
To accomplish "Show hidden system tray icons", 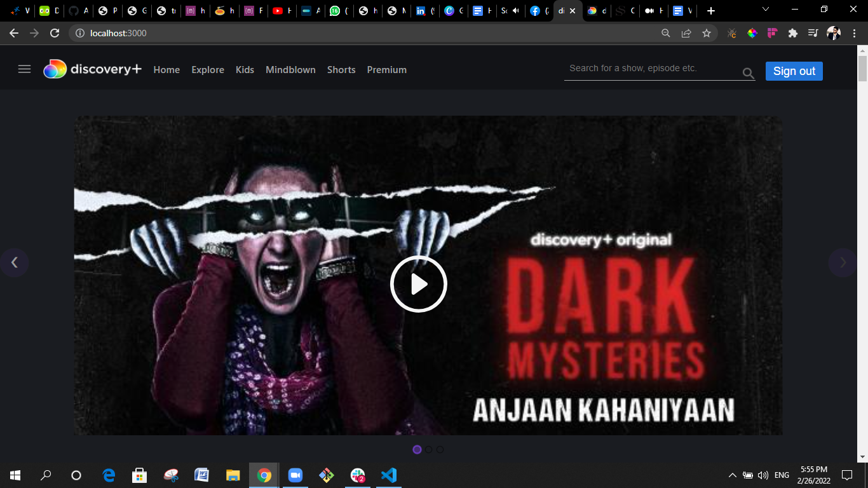I will click(732, 475).
